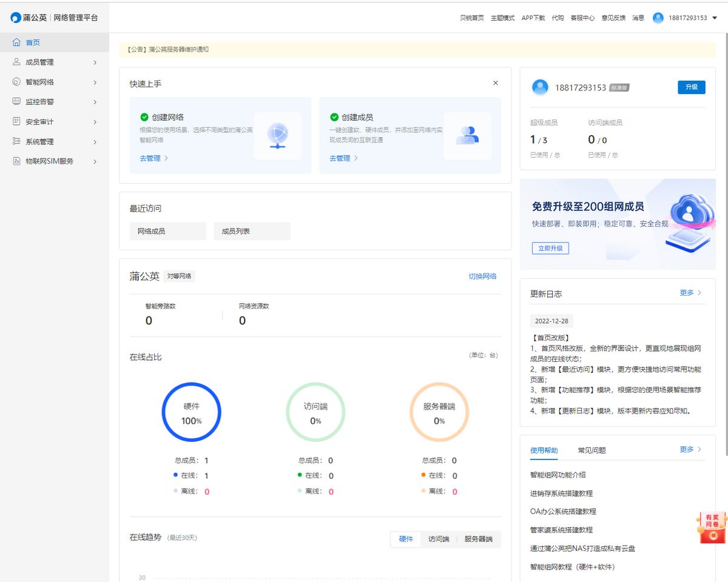The image size is (728, 582).
Task: Click the 监控告警 monitor icon
Action: (16, 102)
